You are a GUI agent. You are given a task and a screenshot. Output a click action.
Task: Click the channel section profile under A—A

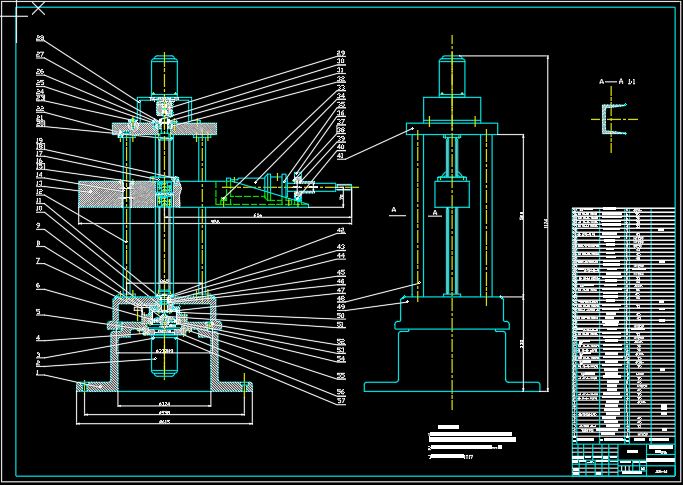(x=614, y=119)
